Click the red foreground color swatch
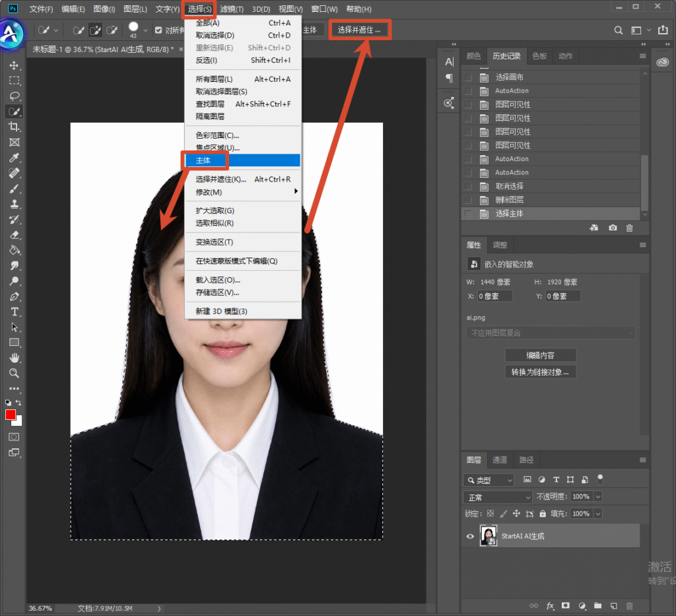Image resolution: width=676 pixels, height=616 pixels. click(x=11, y=414)
